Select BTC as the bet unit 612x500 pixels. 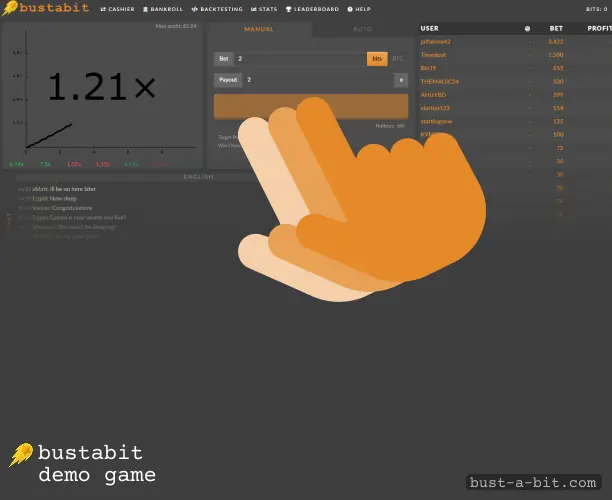398,59
